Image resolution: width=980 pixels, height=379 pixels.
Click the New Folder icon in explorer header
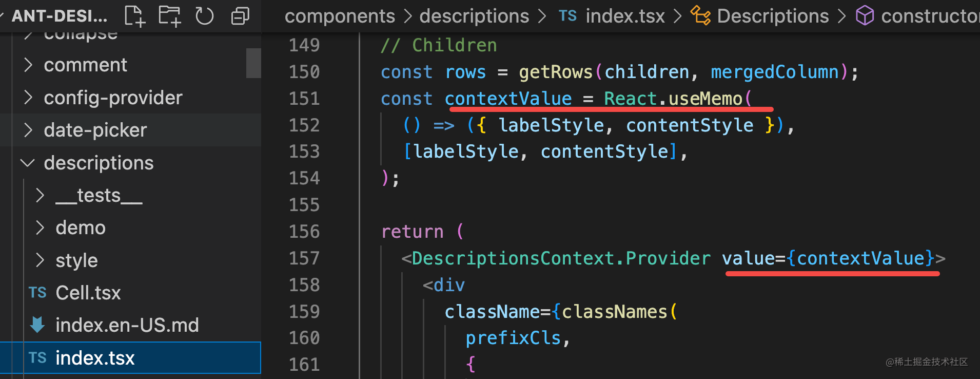coord(169,16)
